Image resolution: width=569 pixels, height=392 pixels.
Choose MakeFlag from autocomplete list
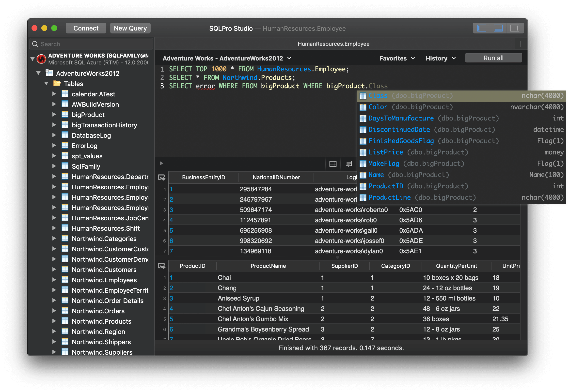point(461,164)
